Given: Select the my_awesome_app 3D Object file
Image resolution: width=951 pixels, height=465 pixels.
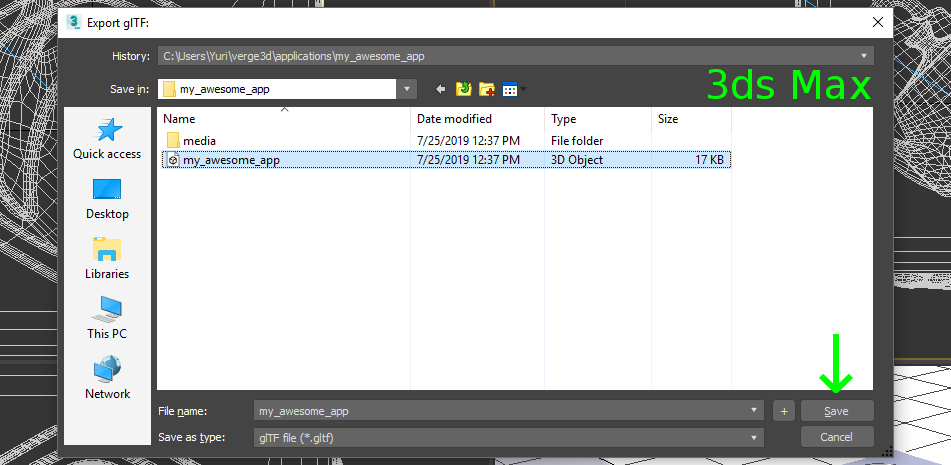Looking at the screenshot, I should pos(446,159).
